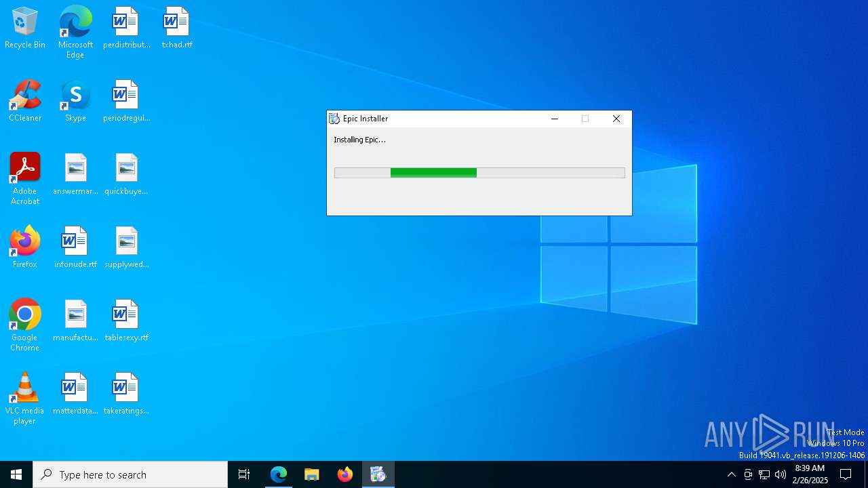Viewport: 868px width, 488px height.
Task: Minimize the Epic Installer window
Action: pos(555,119)
